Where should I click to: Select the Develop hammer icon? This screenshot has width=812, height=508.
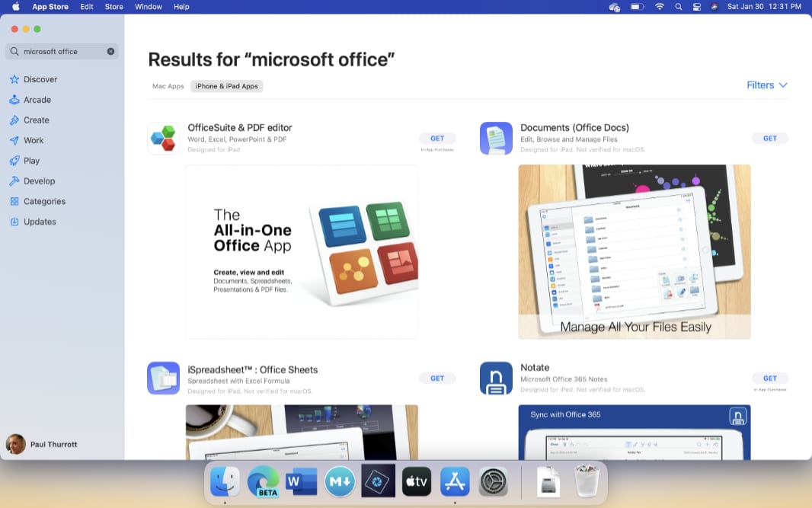pyautogui.click(x=14, y=181)
